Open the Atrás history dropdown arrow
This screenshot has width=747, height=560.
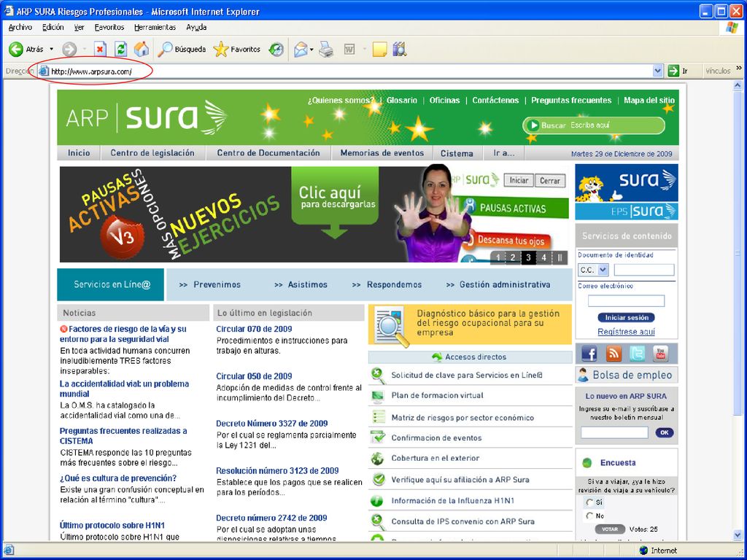(52, 49)
